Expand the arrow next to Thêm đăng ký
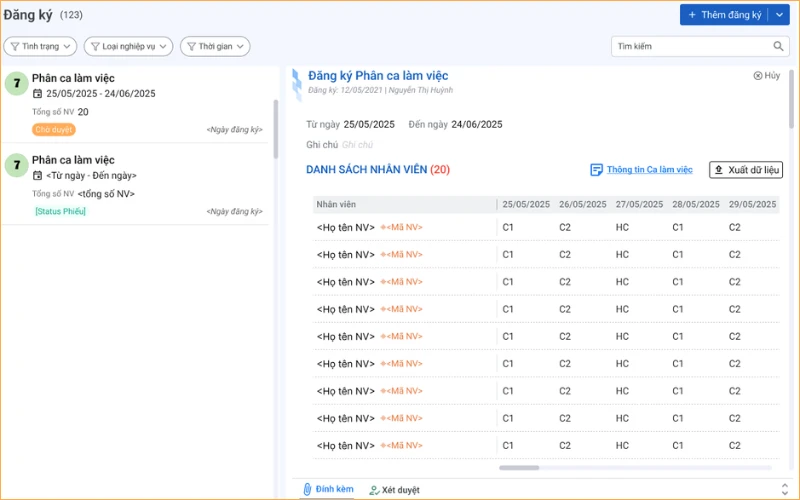800x500 pixels. (780, 15)
